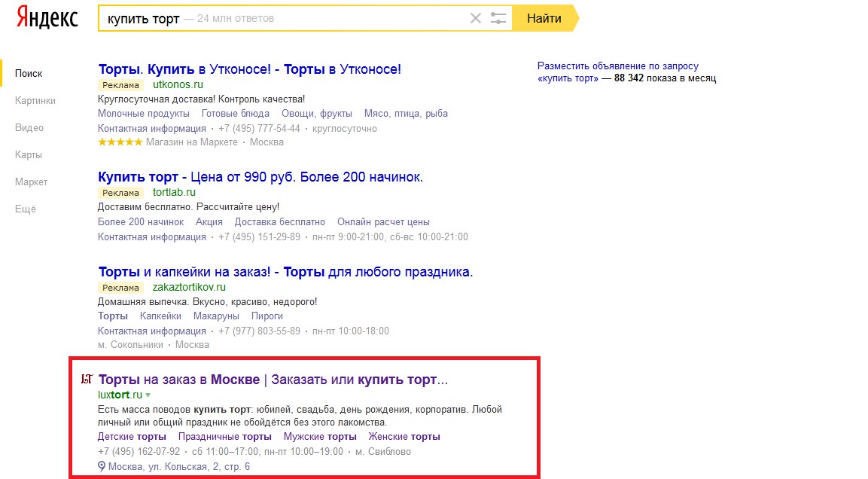Screen dimensions: 868x479
Task: Click the м. Свиблово text
Action: [383, 452]
